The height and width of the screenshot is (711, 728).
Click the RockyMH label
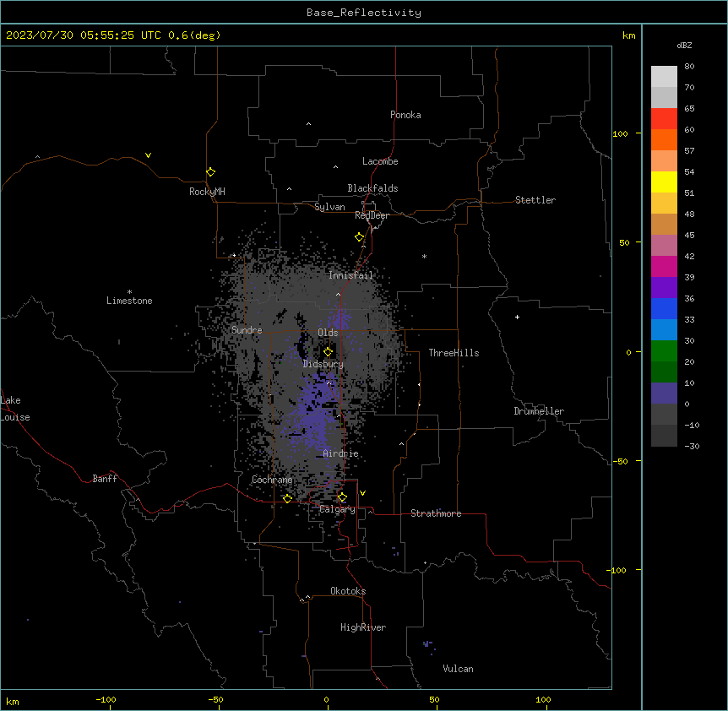click(x=207, y=192)
